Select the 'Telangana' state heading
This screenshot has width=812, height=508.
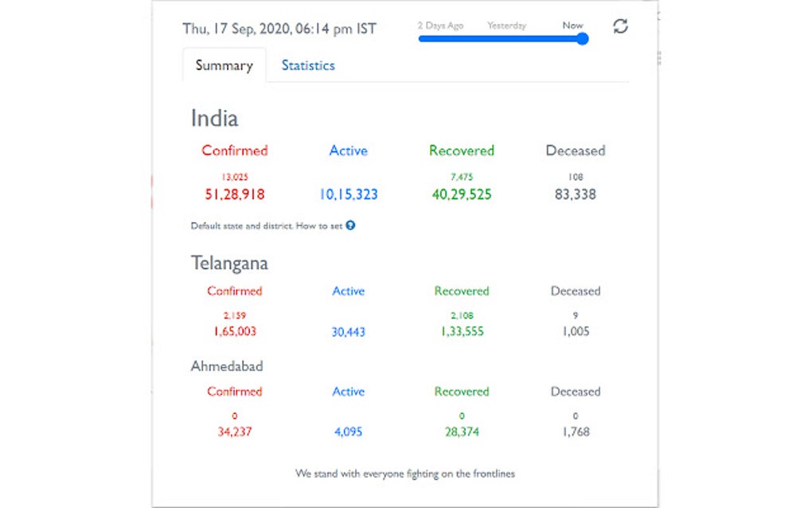[228, 263]
